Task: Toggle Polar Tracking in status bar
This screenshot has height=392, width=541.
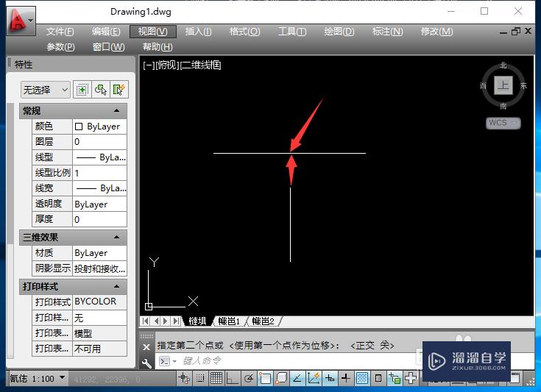Action: point(248,379)
